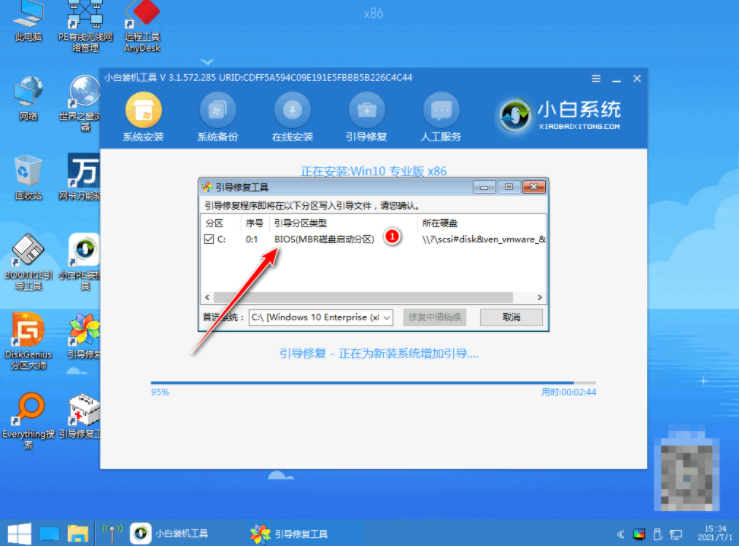
Task: Open 网络 desktop icon
Action: (28, 98)
